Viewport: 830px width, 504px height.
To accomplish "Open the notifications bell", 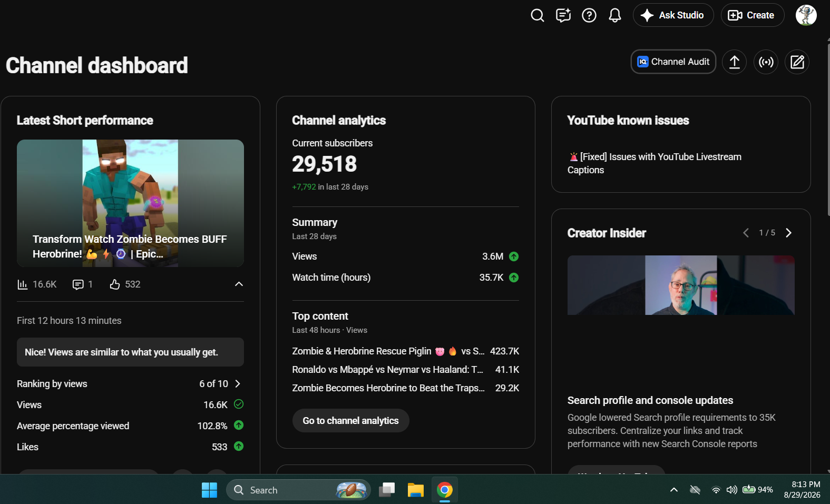I will pyautogui.click(x=615, y=15).
